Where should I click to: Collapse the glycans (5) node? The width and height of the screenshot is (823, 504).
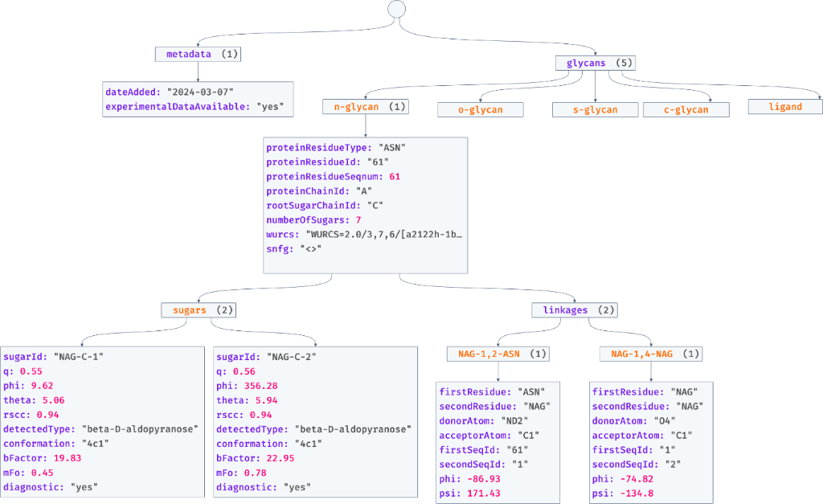[x=596, y=62]
